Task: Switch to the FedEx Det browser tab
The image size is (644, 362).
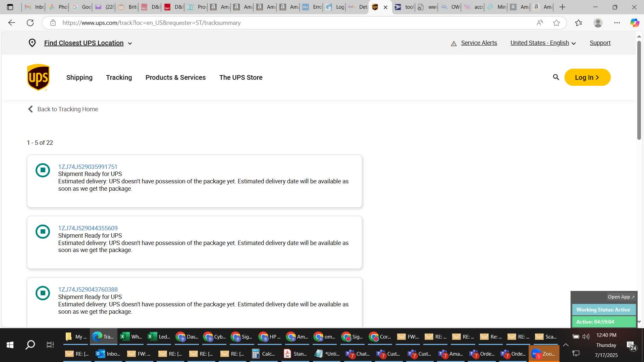Action: tap(358, 7)
